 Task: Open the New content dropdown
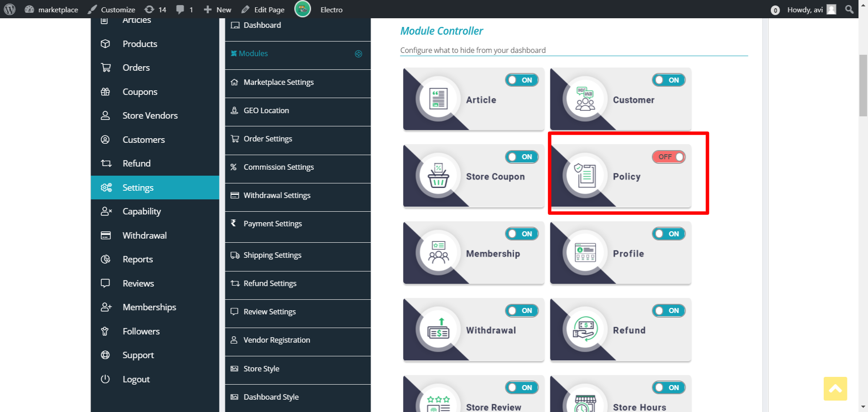(x=217, y=9)
